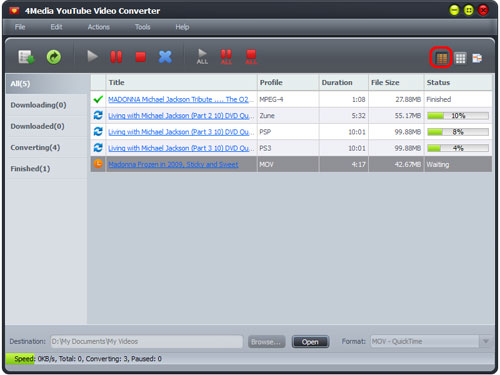This screenshot has height=375, width=500.
Task: Click the Speed status bar text
Action: (88, 359)
